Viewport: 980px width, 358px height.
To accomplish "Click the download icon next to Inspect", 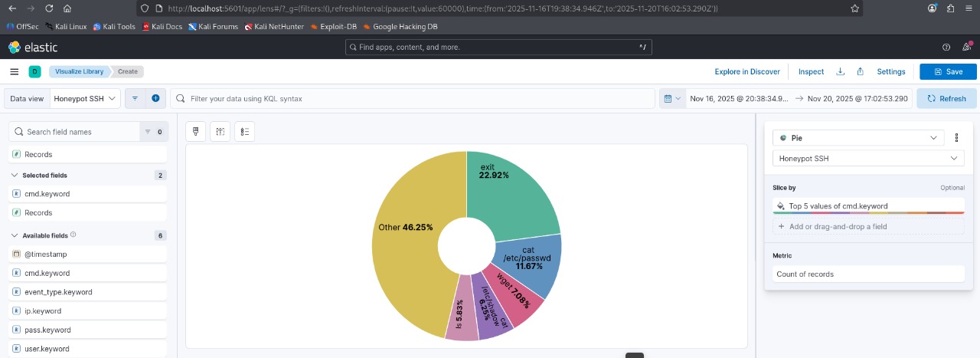I will tap(840, 71).
